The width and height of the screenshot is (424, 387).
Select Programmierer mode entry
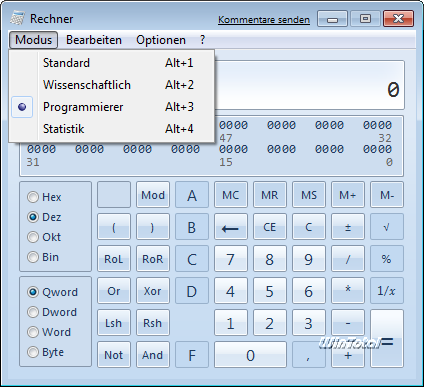[x=112, y=107]
